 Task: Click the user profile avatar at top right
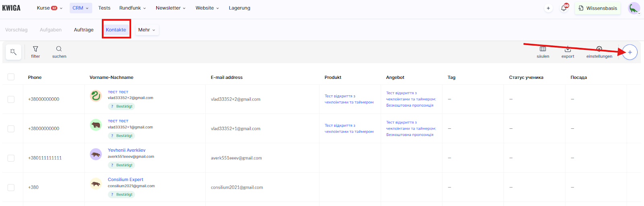tap(634, 8)
